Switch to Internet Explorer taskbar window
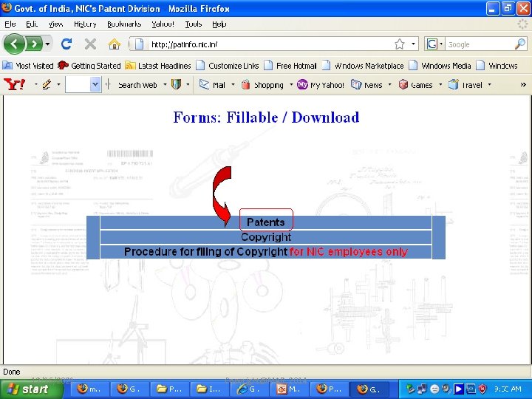This screenshot has width=532, height=399. pos(250,389)
